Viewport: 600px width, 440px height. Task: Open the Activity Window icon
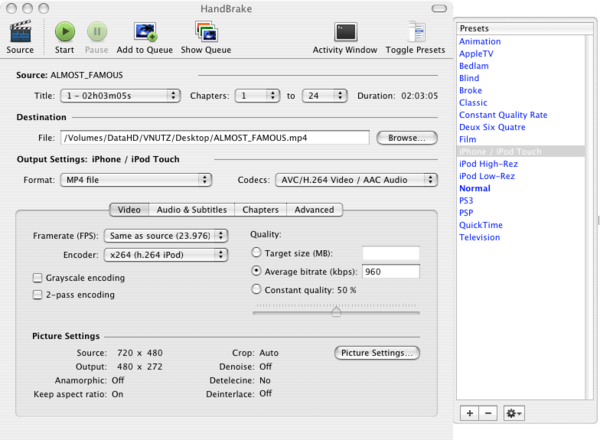(346, 32)
